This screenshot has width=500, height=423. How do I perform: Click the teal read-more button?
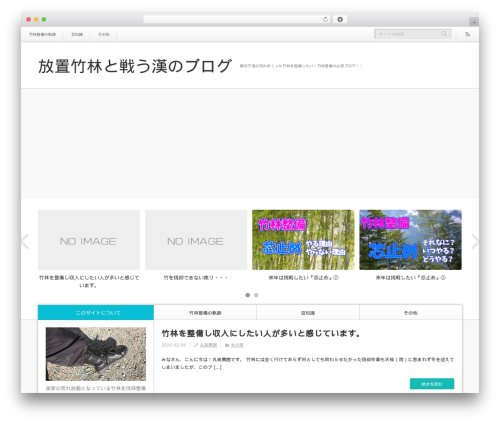tap(432, 384)
